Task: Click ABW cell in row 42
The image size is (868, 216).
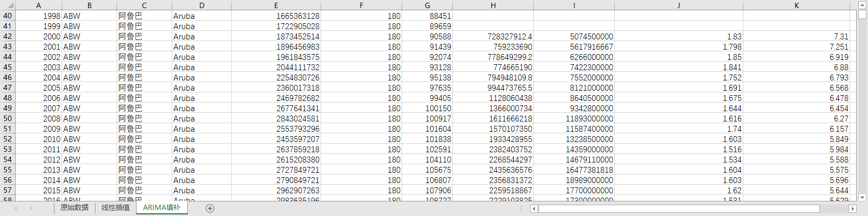Action: coord(89,37)
